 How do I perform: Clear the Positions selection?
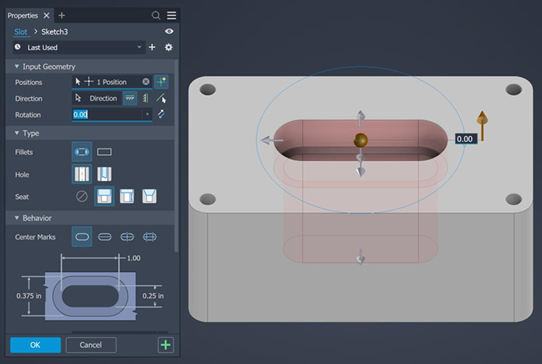point(146,82)
